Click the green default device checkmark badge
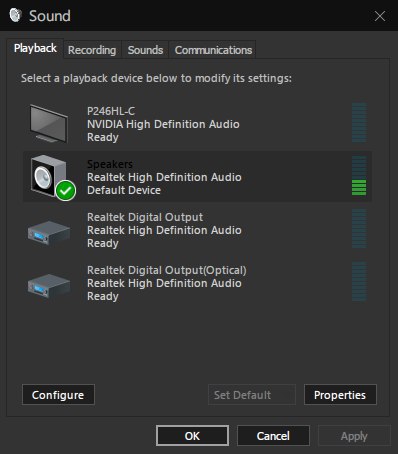 tap(66, 190)
